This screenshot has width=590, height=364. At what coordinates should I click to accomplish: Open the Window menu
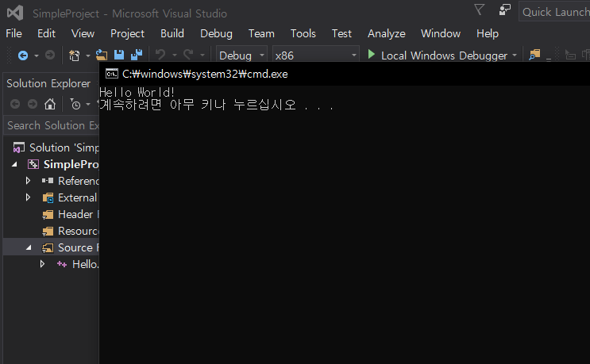[x=441, y=33]
